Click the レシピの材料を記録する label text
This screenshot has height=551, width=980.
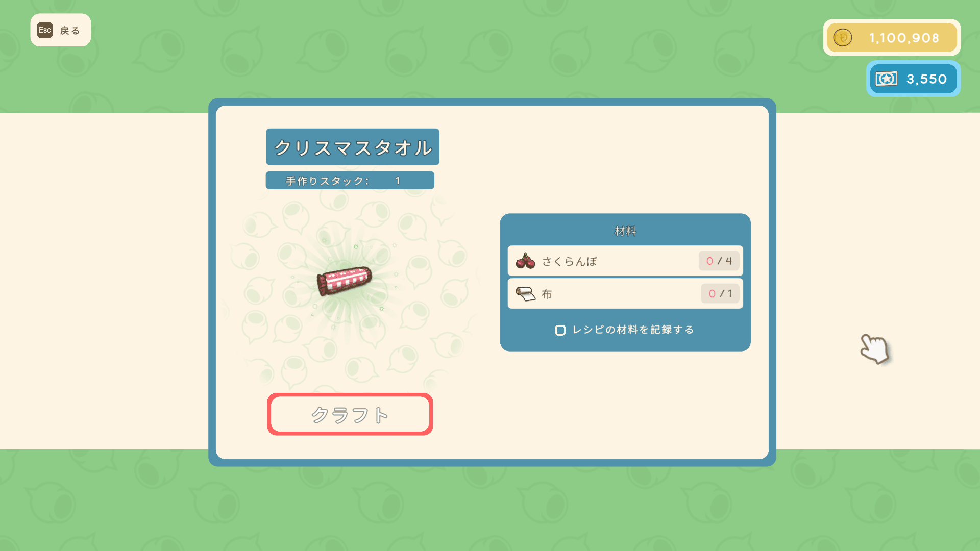point(633,330)
